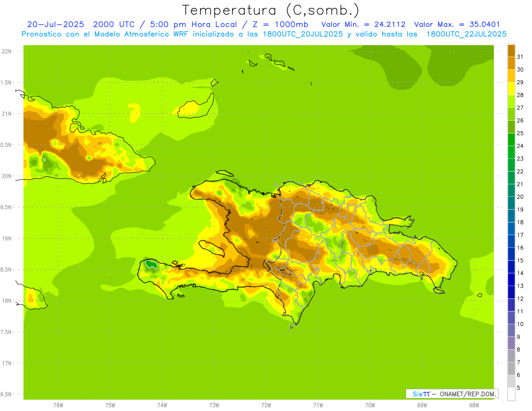The height and width of the screenshot is (411, 532).
Task: Click the '76W' longitude axis label
Action: pos(58,405)
